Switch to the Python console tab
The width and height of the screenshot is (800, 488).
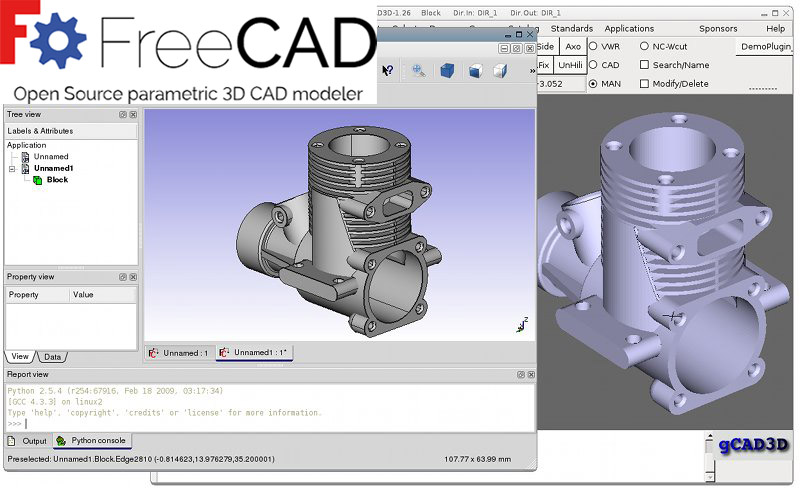[92, 440]
